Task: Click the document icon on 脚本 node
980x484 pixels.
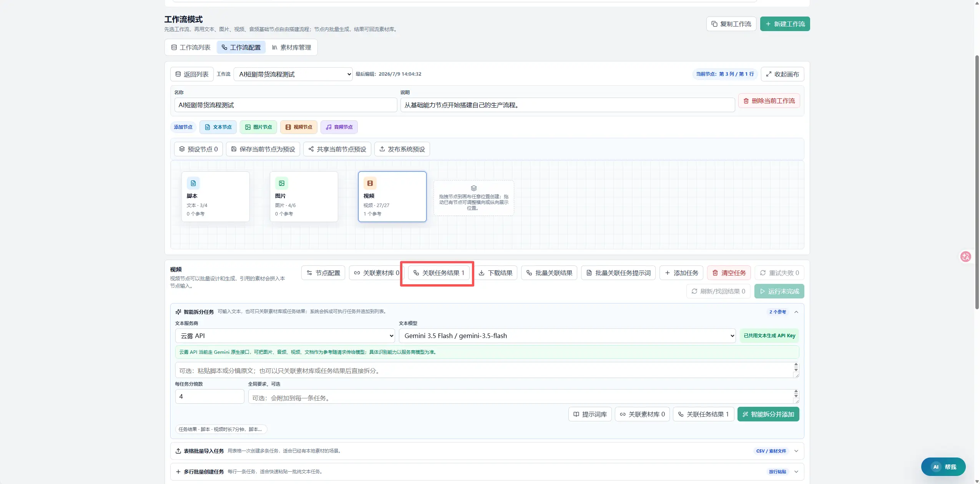Action: pyautogui.click(x=193, y=183)
